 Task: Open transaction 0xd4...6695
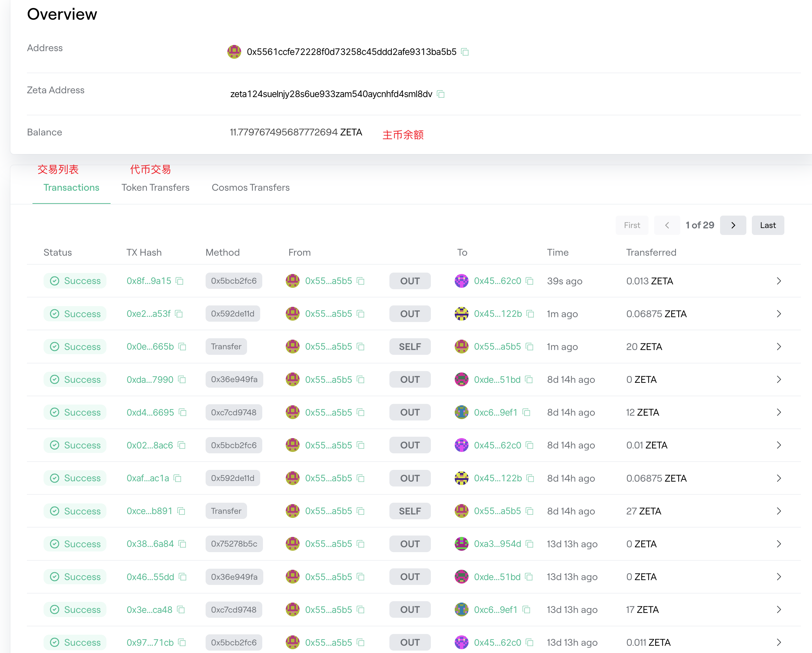[x=150, y=413]
